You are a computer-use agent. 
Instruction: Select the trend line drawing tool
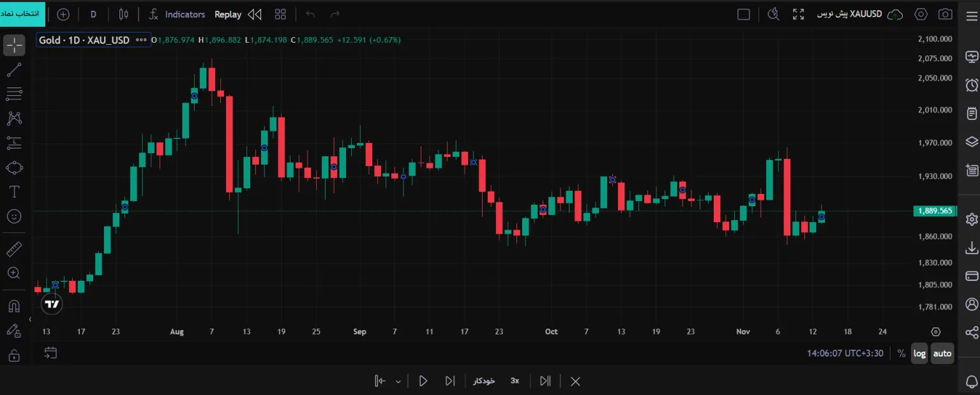click(x=14, y=70)
